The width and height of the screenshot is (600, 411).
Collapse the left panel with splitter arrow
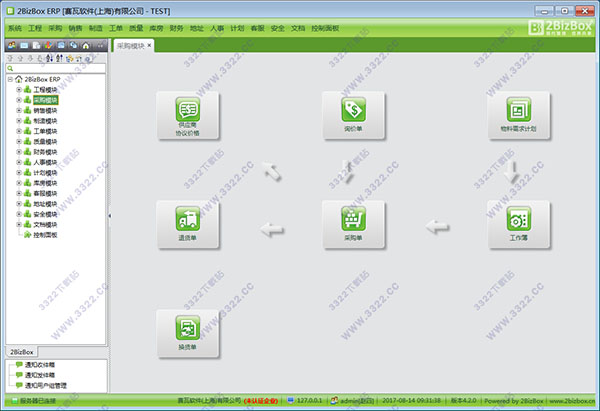click(x=109, y=215)
